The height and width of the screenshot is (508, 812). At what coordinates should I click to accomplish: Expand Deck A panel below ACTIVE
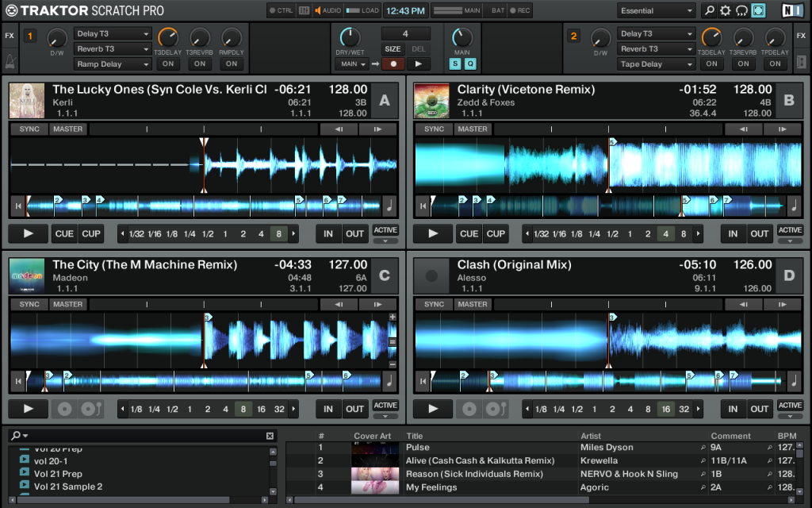tap(385, 241)
